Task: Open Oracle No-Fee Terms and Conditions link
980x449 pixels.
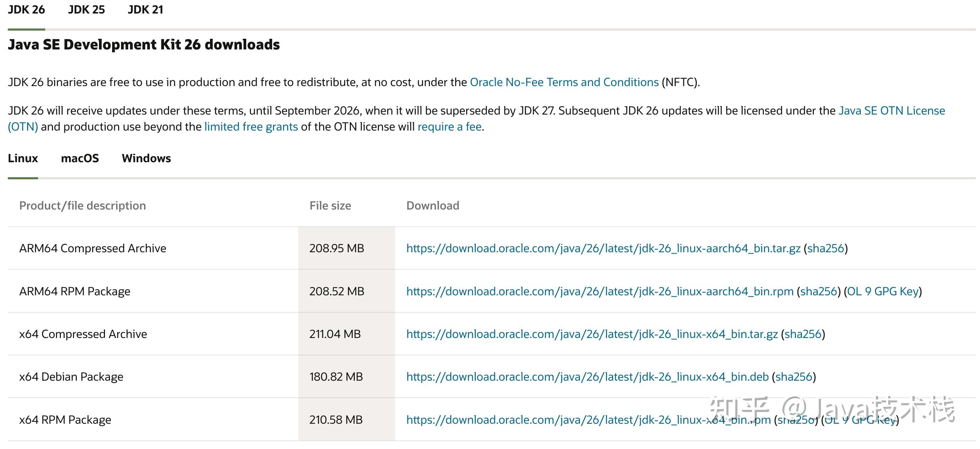Action: [564, 82]
